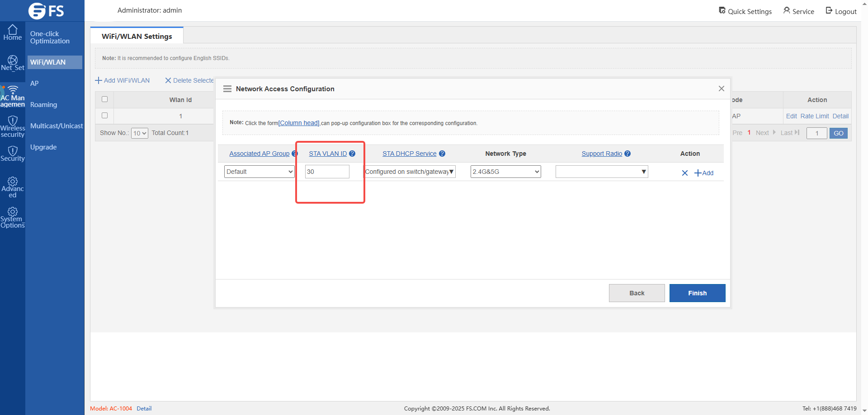Click the STA DHCP Service help icon
Screen dimensions: 868x415
[x=442, y=154]
